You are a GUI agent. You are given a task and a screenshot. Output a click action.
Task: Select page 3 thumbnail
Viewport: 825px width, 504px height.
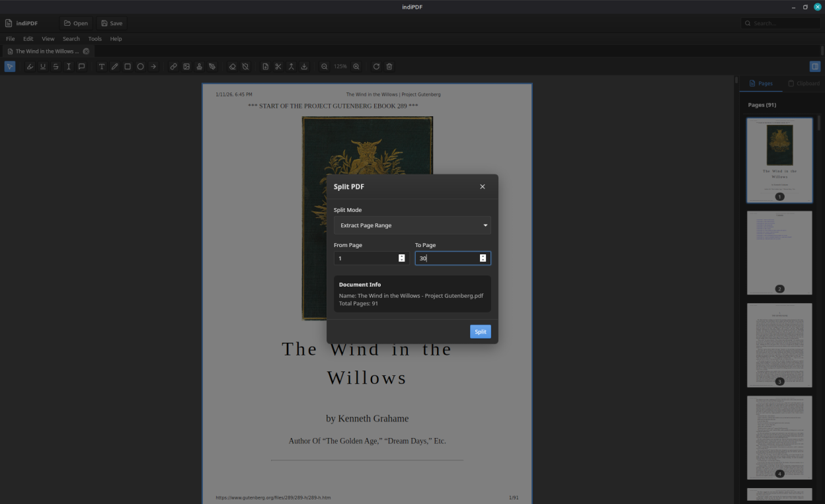[x=779, y=345]
